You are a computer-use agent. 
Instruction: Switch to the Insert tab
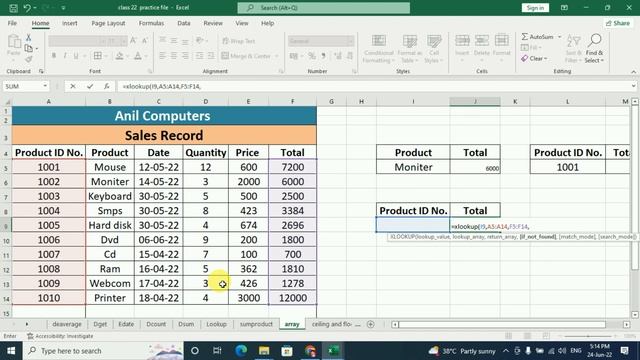click(69, 23)
